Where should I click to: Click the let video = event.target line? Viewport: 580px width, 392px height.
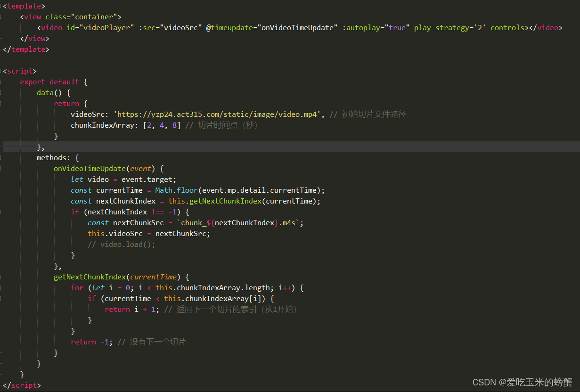tap(123, 180)
